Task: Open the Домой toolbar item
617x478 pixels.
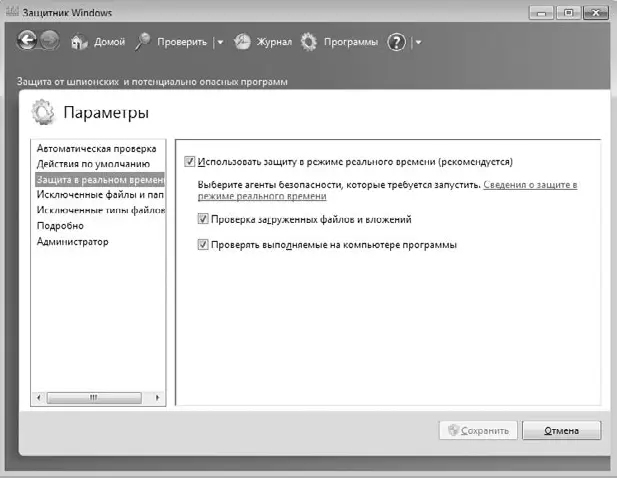Action: point(109,42)
